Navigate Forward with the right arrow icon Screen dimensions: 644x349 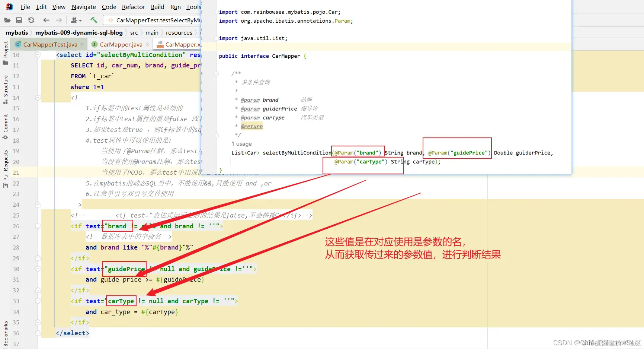click(59, 20)
